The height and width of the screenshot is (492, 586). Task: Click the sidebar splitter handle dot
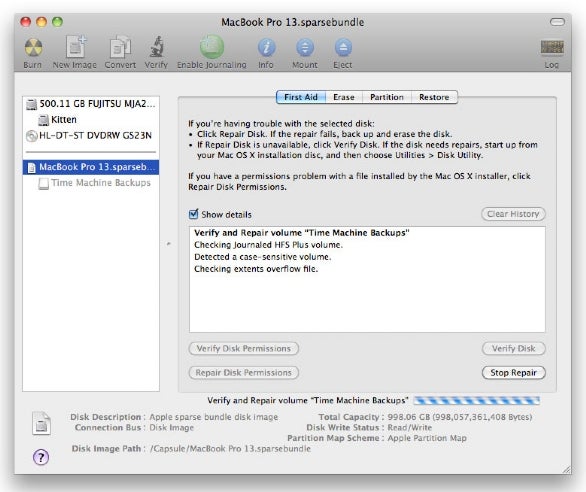point(169,244)
